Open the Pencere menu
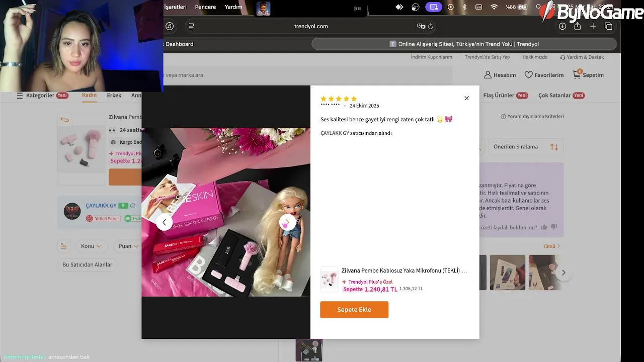The image size is (644, 362). (x=205, y=7)
